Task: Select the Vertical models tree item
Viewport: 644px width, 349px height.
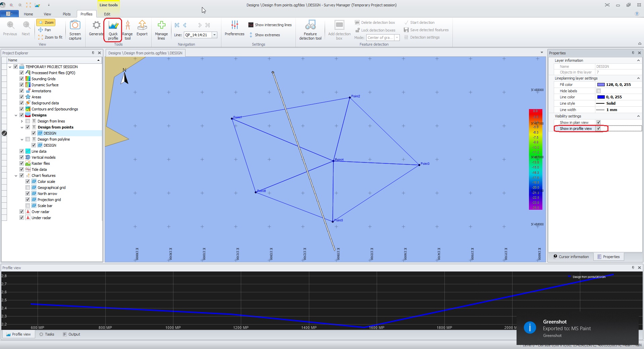Action: pyautogui.click(x=43, y=157)
